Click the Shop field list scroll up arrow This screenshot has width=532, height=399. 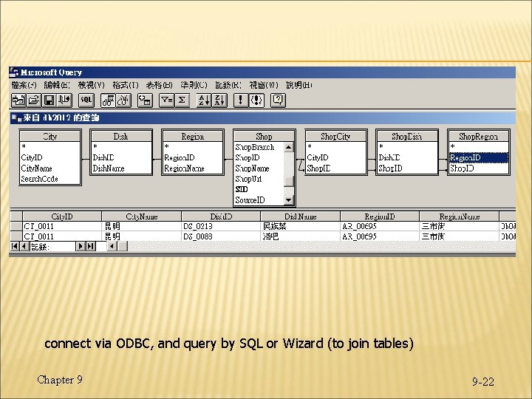click(x=288, y=147)
